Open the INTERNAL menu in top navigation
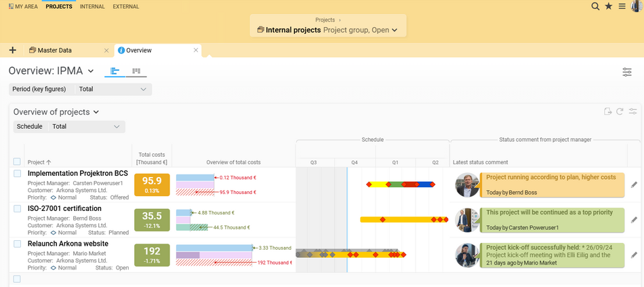 (92, 7)
